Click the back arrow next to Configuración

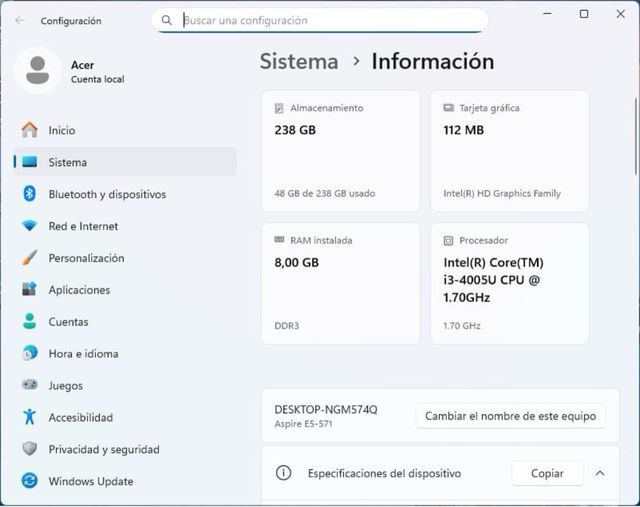[20, 20]
